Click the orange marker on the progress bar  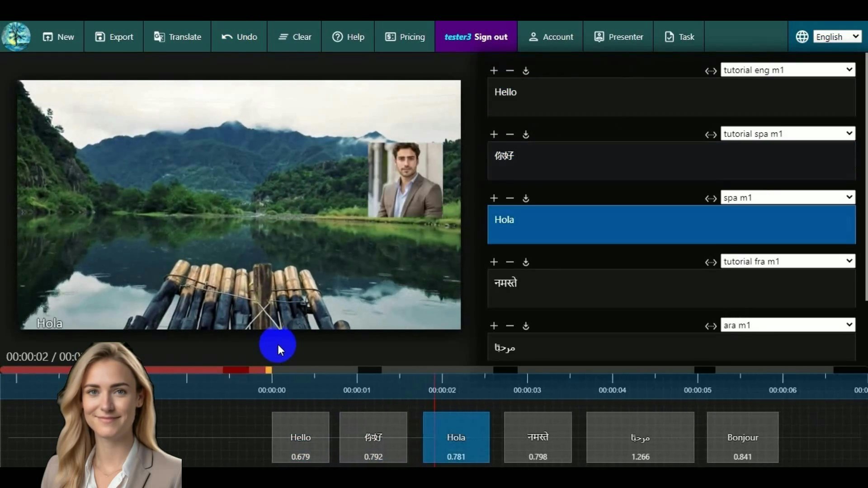tap(269, 370)
